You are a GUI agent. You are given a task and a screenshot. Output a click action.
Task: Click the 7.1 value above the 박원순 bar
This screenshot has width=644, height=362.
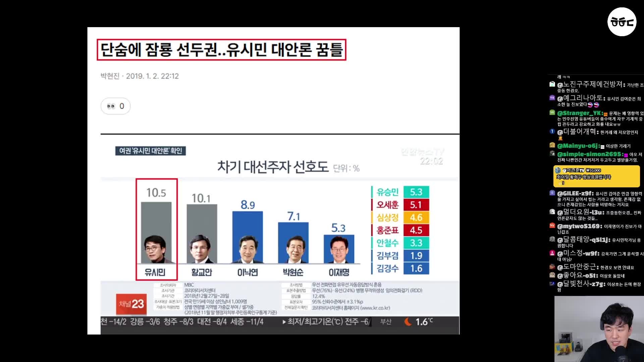pos(293,217)
